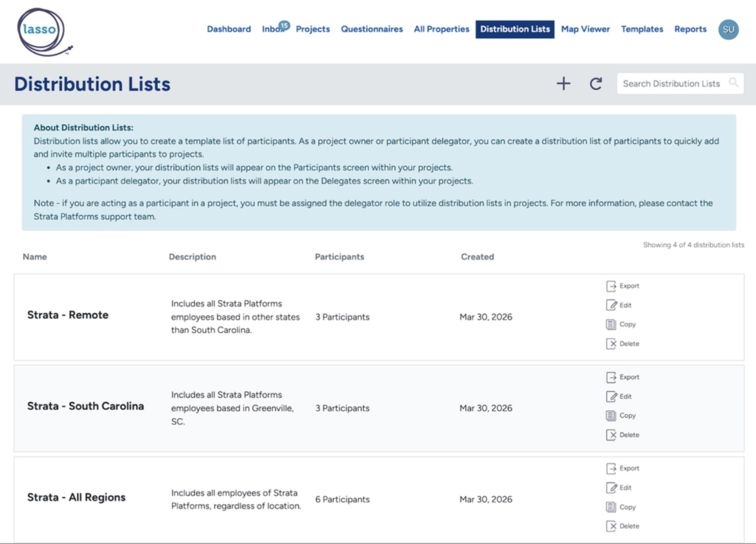Image resolution: width=756 pixels, height=544 pixels.
Task: Click Delete icon for Strata - Remote
Action: (611, 343)
